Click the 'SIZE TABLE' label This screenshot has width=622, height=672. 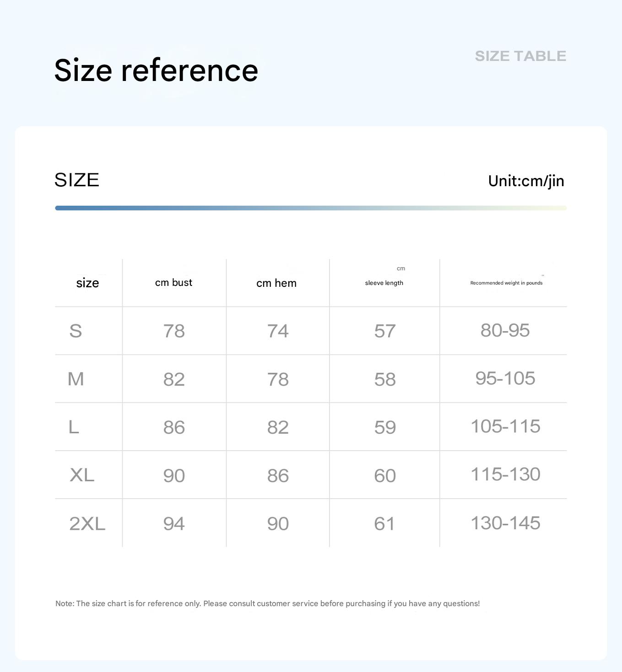[520, 56]
